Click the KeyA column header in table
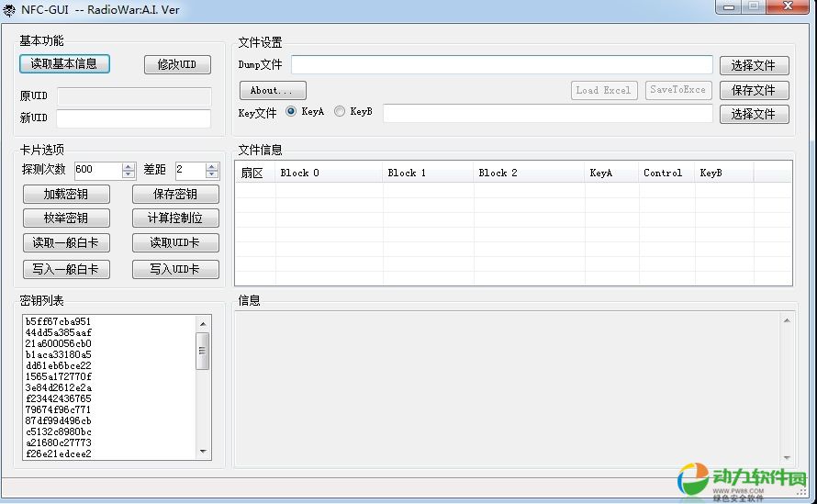Image resolution: width=817 pixels, height=504 pixels. click(610, 173)
